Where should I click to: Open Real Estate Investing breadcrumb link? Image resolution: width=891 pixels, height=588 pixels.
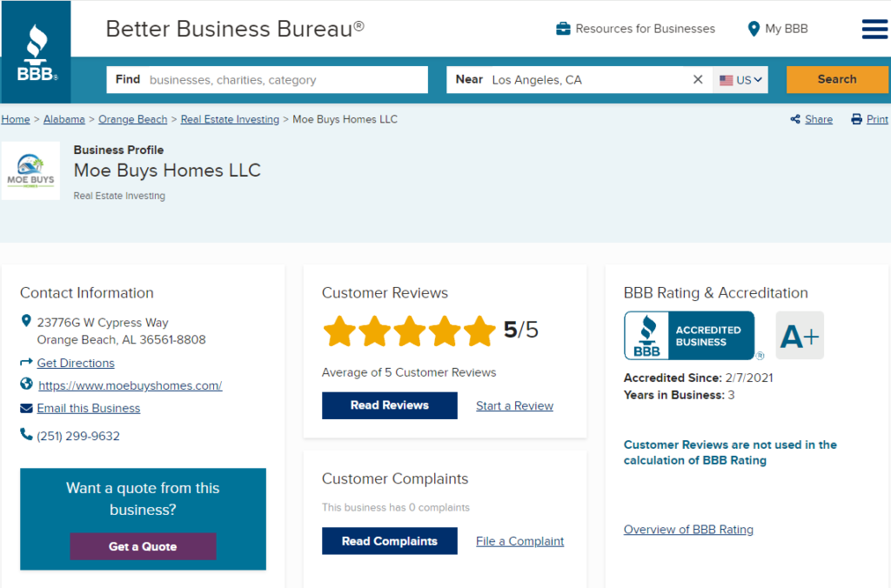pos(230,119)
